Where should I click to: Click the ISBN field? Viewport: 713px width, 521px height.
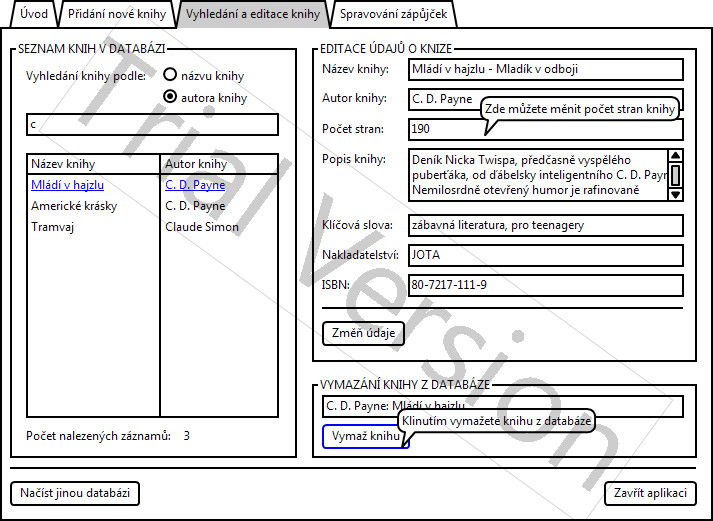546,286
